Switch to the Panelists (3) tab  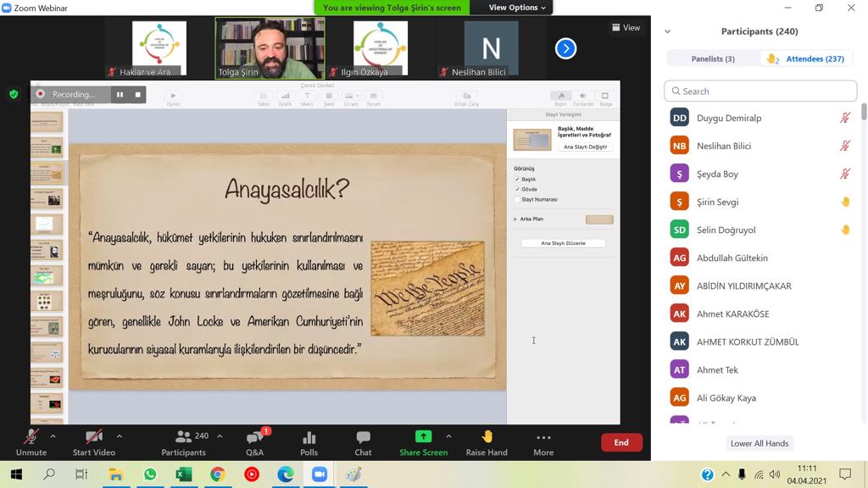[712, 58]
